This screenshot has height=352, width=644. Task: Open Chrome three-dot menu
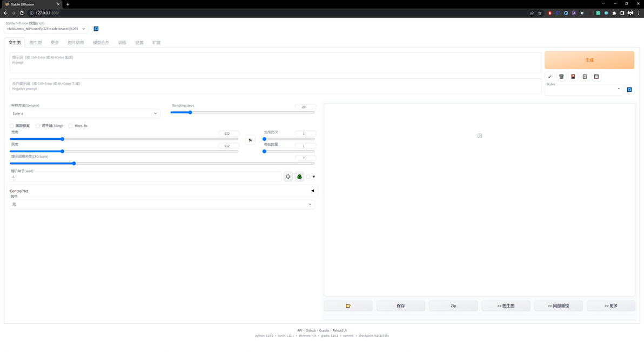click(639, 13)
